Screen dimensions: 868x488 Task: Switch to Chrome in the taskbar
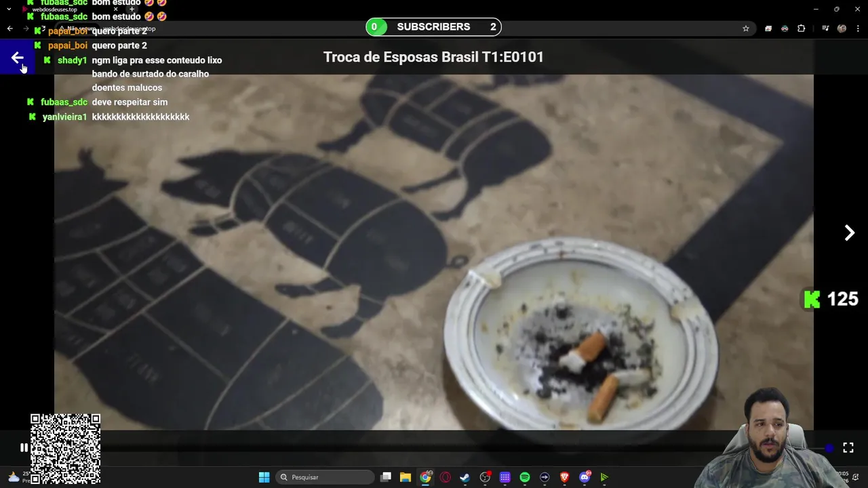click(425, 477)
